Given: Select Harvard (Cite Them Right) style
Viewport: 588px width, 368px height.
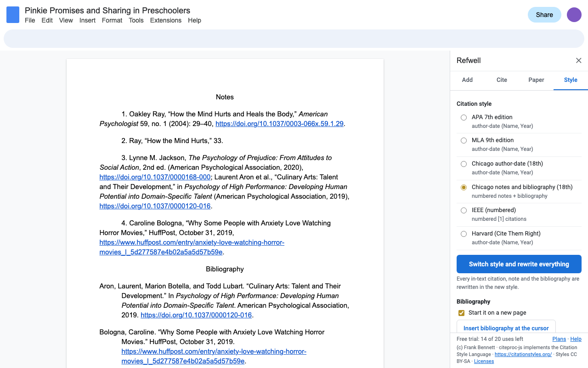Looking at the screenshot, I should coord(464,234).
